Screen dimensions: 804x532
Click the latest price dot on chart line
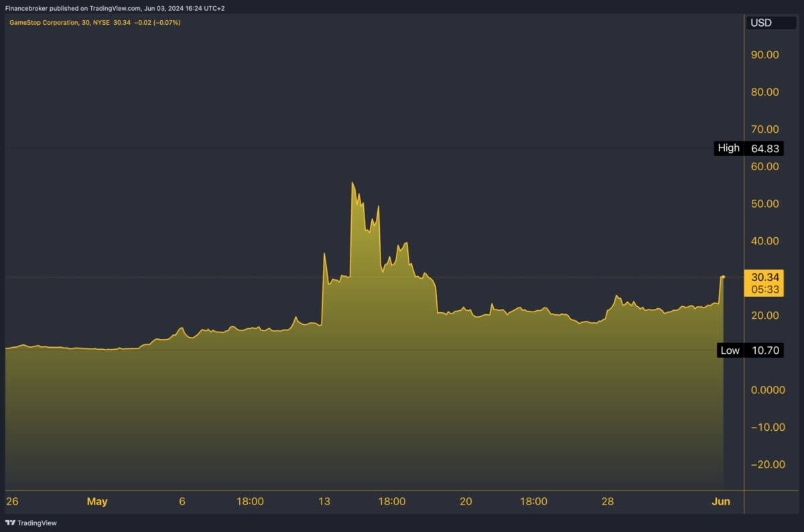coord(724,277)
